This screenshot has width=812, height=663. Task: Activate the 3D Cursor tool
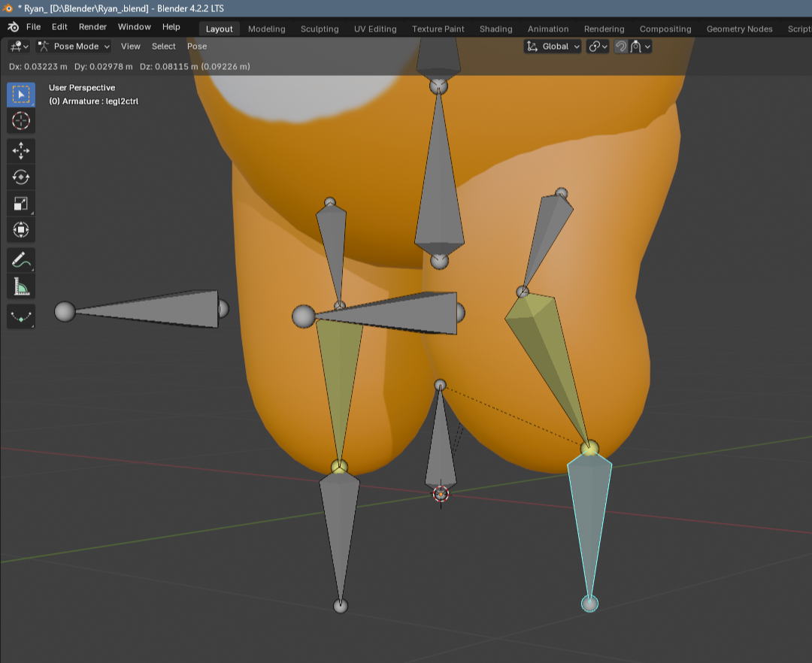(x=21, y=121)
